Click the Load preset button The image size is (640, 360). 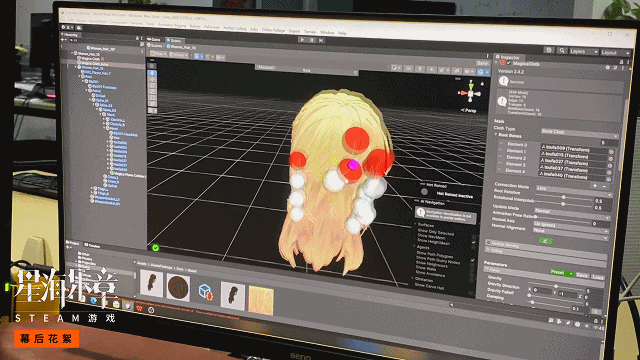coord(598,277)
